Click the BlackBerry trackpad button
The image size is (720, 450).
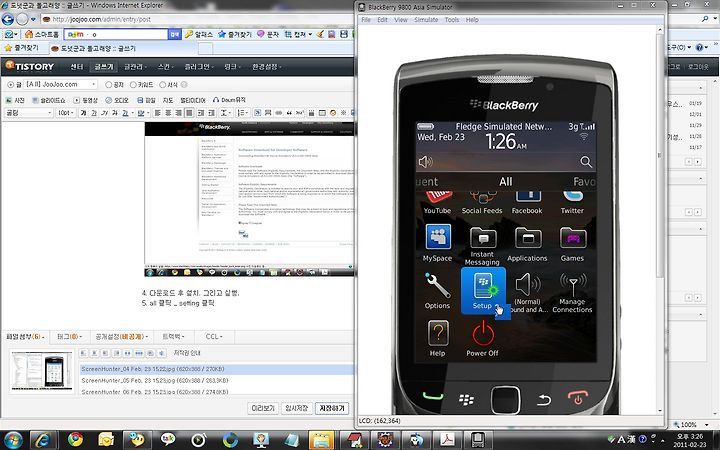[x=506, y=400]
